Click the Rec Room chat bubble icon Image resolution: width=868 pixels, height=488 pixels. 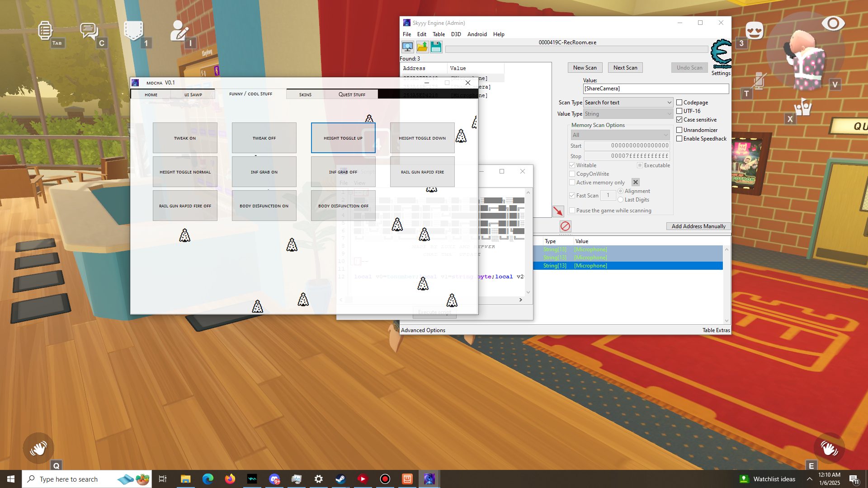coord(89,31)
